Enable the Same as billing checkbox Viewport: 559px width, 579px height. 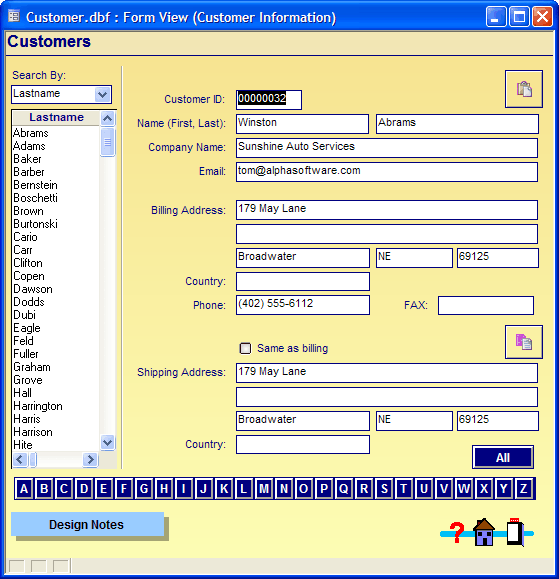tap(245, 348)
